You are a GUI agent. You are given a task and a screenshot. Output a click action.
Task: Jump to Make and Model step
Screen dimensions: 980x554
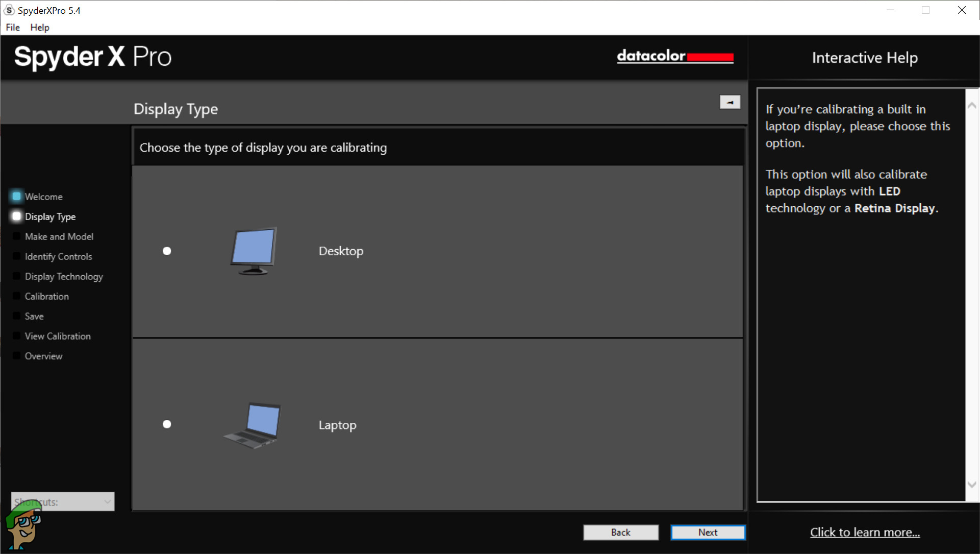pyautogui.click(x=59, y=236)
